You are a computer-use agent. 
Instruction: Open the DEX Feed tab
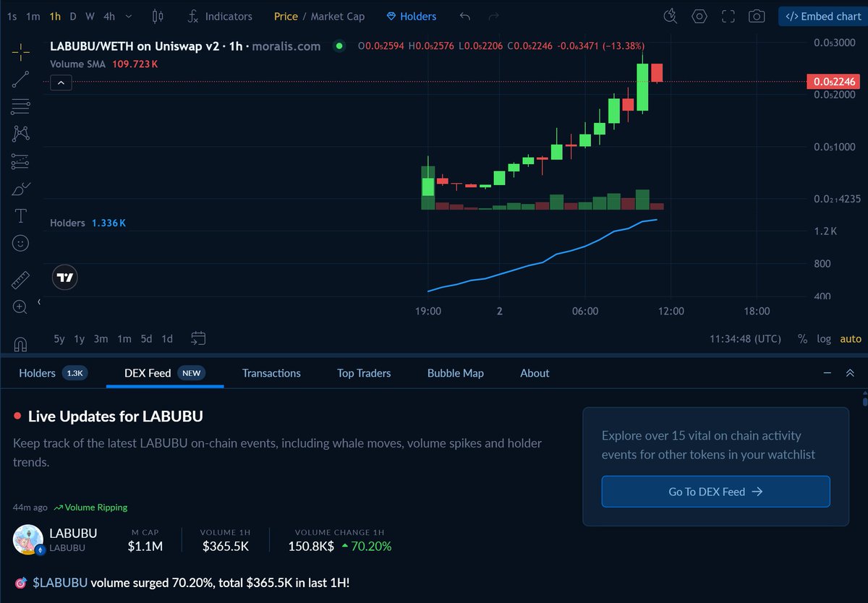[165, 373]
